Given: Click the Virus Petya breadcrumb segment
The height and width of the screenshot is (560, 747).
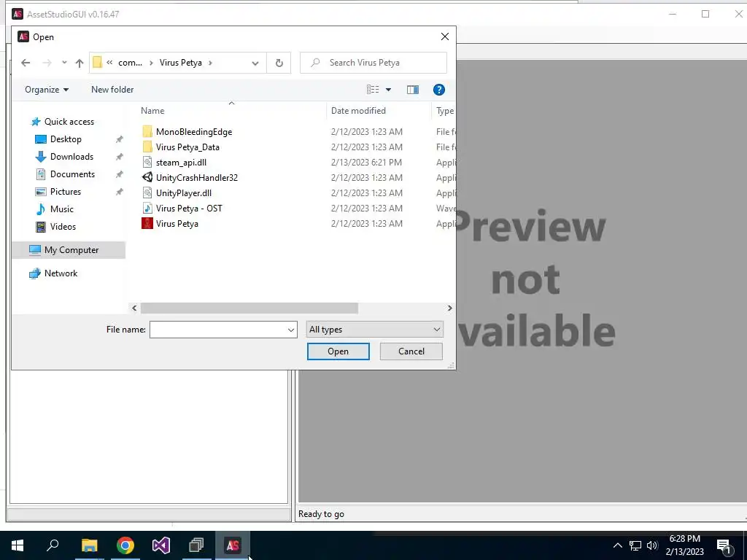Looking at the screenshot, I should 181,63.
